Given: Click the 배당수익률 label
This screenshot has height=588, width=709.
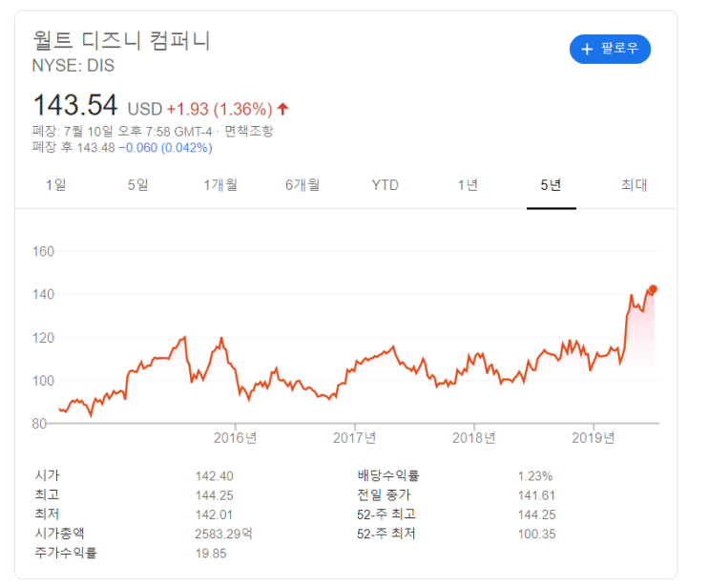Looking at the screenshot, I should pos(388,475).
